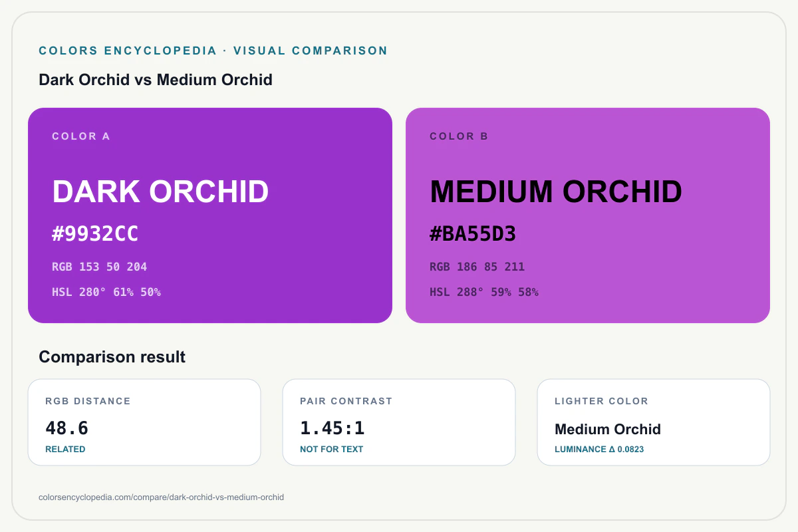The height and width of the screenshot is (532, 798).
Task: Click the HSL 280° 61% 50% value
Action: pos(106,292)
